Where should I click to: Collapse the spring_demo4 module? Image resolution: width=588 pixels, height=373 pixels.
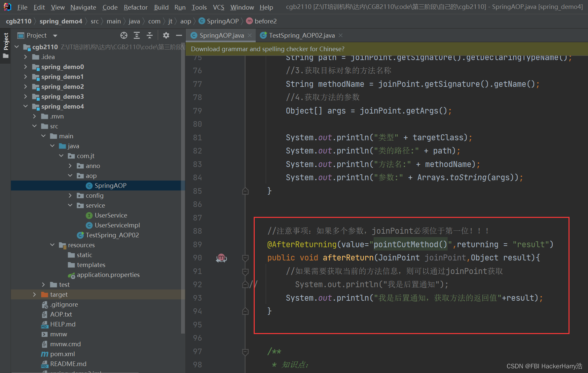click(x=26, y=106)
